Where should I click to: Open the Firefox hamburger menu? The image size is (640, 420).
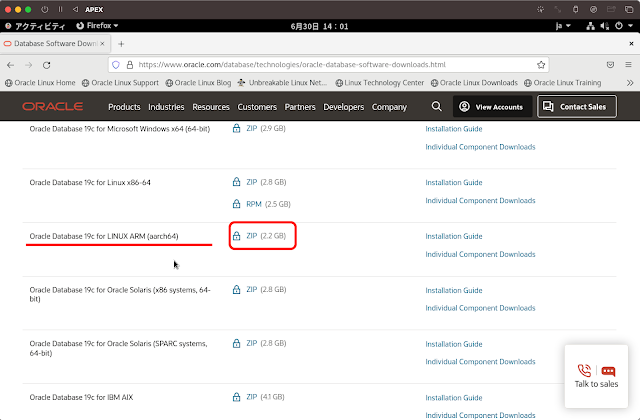click(628, 65)
